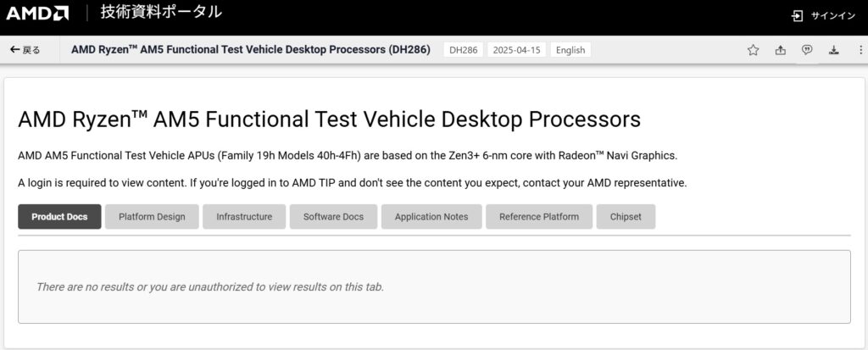Click the 技術資料ポータル portal title

tap(161, 13)
